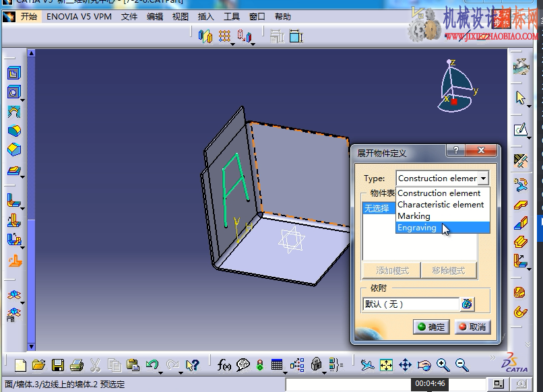Image resolution: width=543 pixels, height=392 pixels.
Task: Click the icon beside the 依附 field
Action: coord(467,304)
